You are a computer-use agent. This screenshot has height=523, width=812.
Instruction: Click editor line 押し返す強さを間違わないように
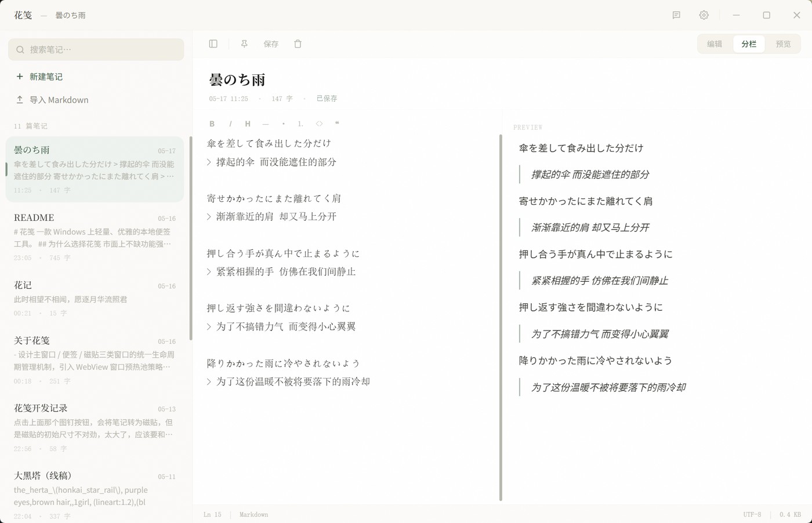[x=278, y=308]
